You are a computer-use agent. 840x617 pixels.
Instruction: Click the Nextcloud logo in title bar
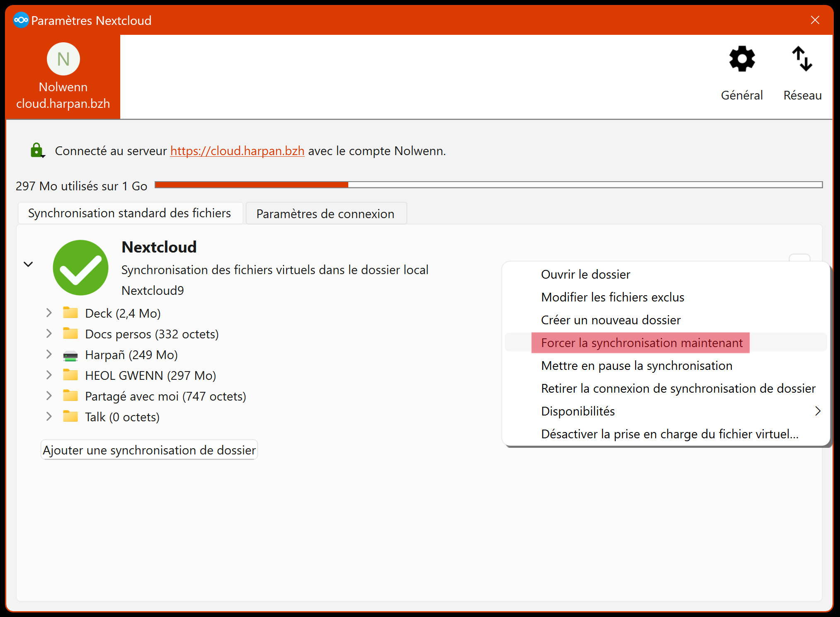[x=21, y=20]
